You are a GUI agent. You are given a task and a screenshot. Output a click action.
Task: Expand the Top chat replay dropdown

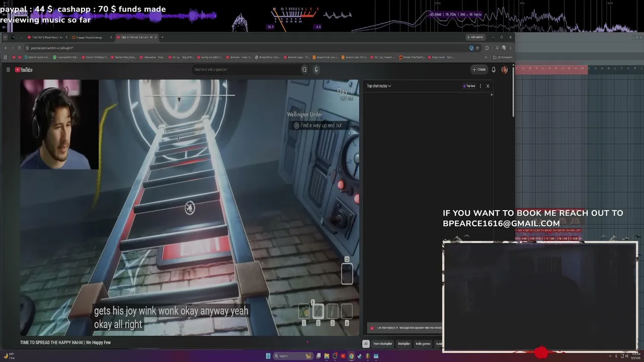[x=379, y=86]
